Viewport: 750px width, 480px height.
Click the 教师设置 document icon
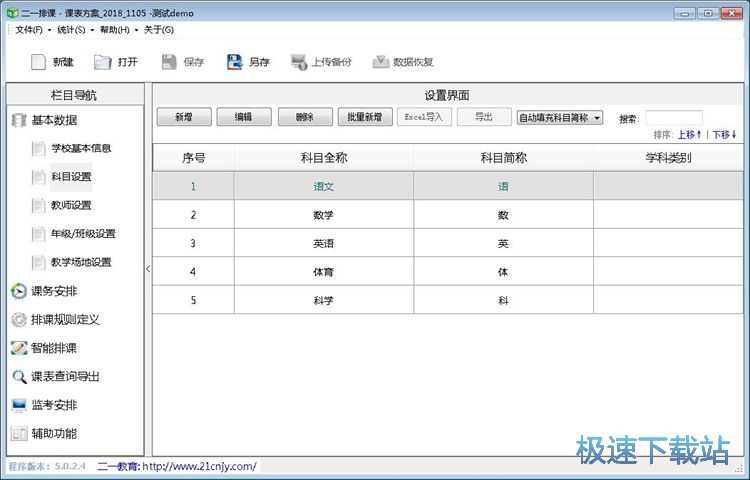(x=38, y=206)
